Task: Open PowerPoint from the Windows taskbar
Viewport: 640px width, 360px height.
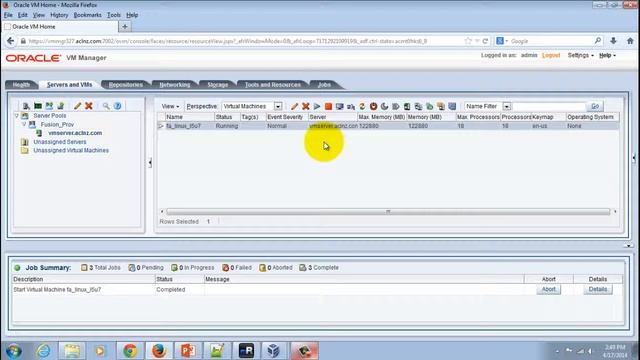Action: [188, 351]
